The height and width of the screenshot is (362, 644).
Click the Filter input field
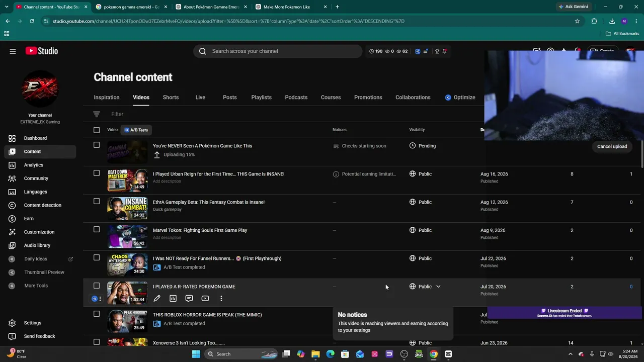[x=117, y=114]
